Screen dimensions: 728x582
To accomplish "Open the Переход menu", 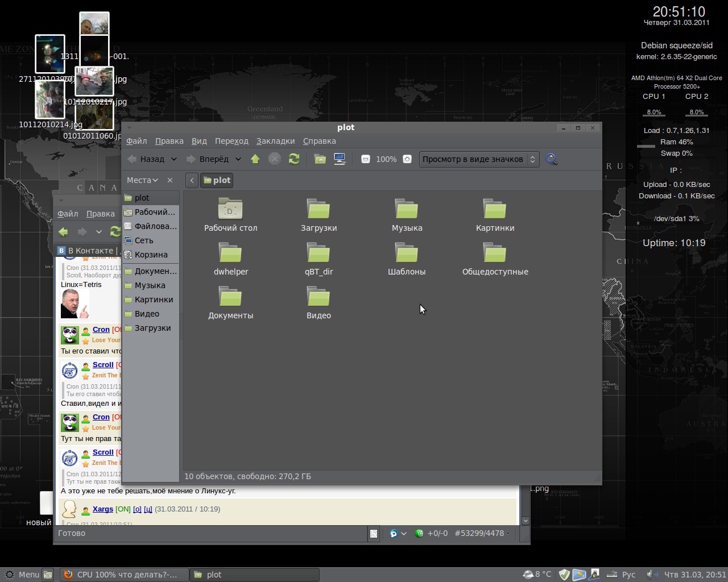I will pos(231,141).
